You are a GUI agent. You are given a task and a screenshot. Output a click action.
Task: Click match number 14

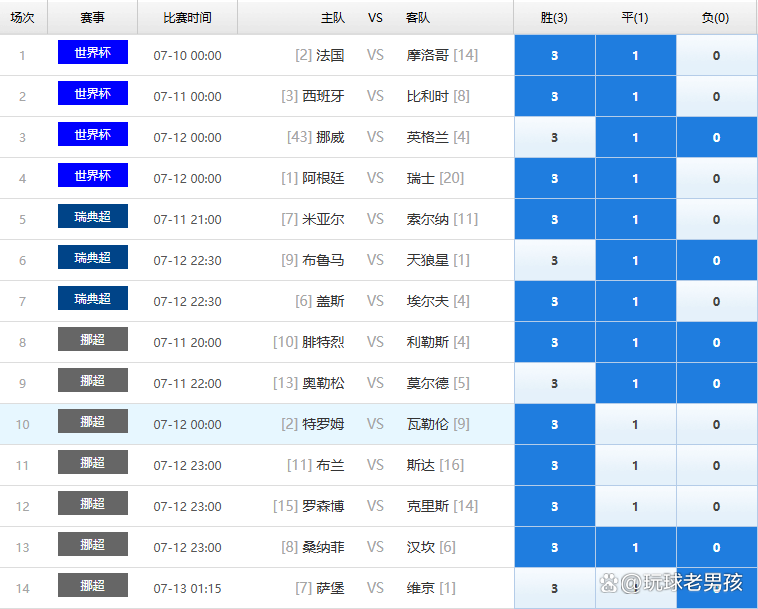[x=23, y=589]
